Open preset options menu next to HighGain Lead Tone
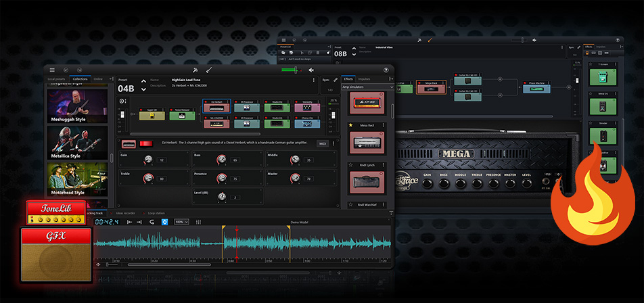644x303 pixels. point(314,80)
